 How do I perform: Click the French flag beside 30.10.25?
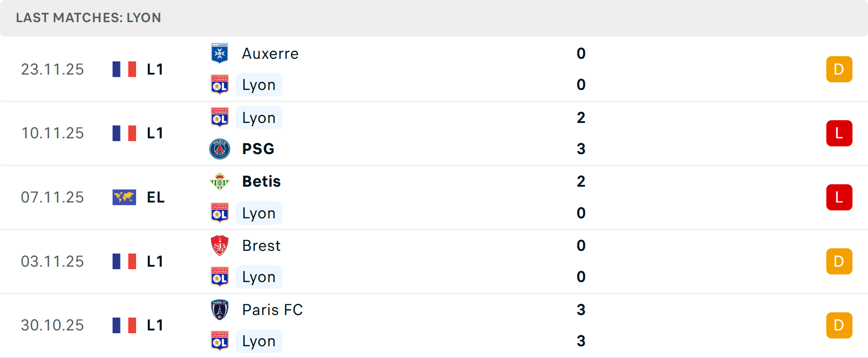click(x=124, y=325)
